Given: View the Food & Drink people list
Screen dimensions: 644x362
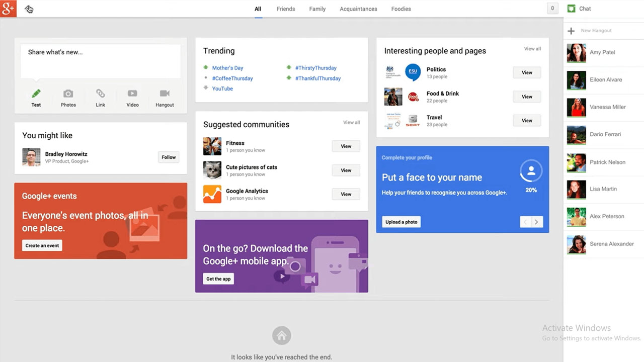Looking at the screenshot, I should (527, 97).
